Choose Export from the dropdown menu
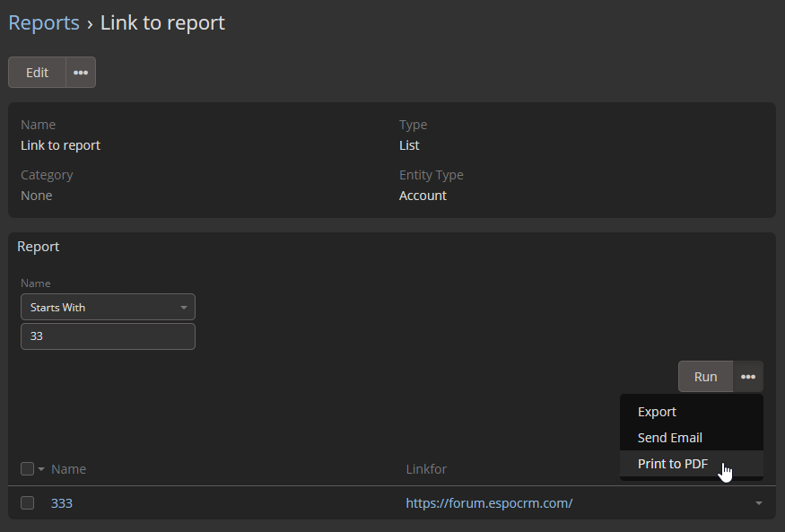 pyautogui.click(x=657, y=412)
